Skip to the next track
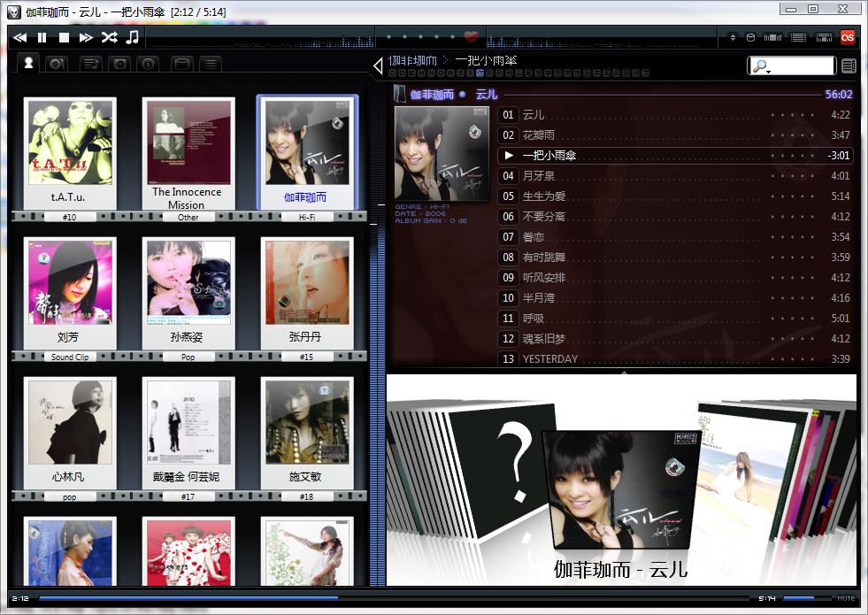868x615 pixels. (x=86, y=38)
